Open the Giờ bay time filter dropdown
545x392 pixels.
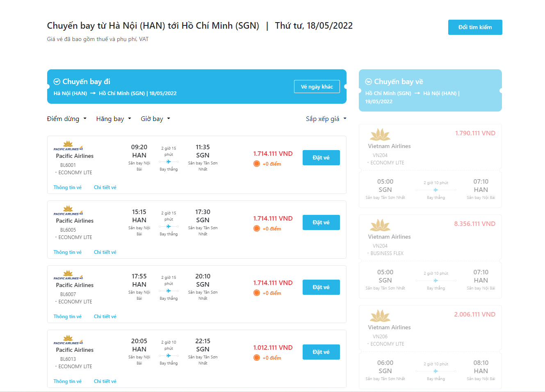coord(155,119)
